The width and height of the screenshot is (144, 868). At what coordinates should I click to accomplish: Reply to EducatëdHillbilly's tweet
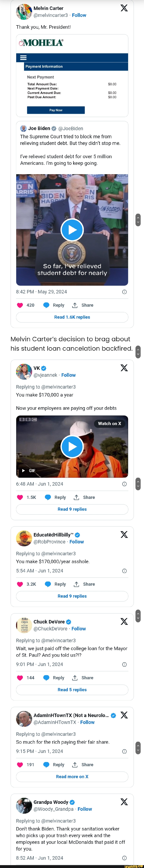(x=56, y=584)
